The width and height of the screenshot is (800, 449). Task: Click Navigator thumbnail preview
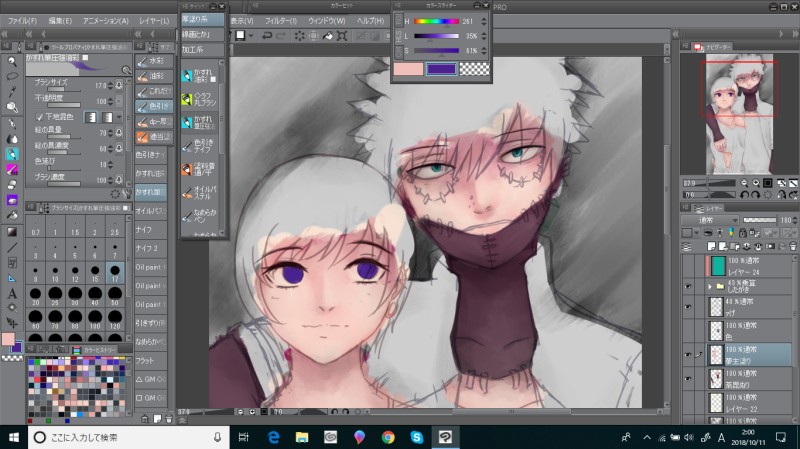click(739, 113)
